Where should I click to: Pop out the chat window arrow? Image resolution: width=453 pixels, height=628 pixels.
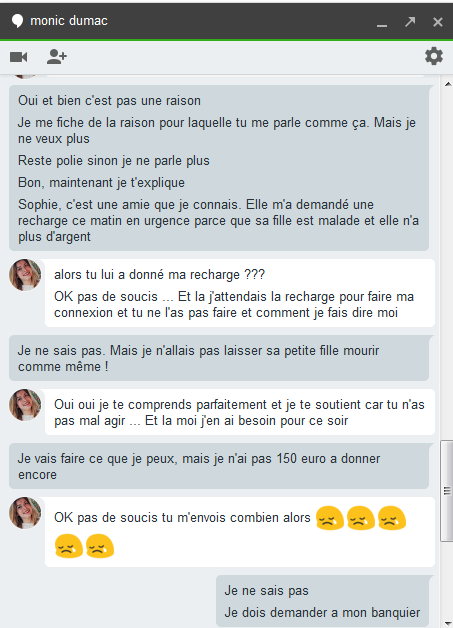[x=410, y=22]
